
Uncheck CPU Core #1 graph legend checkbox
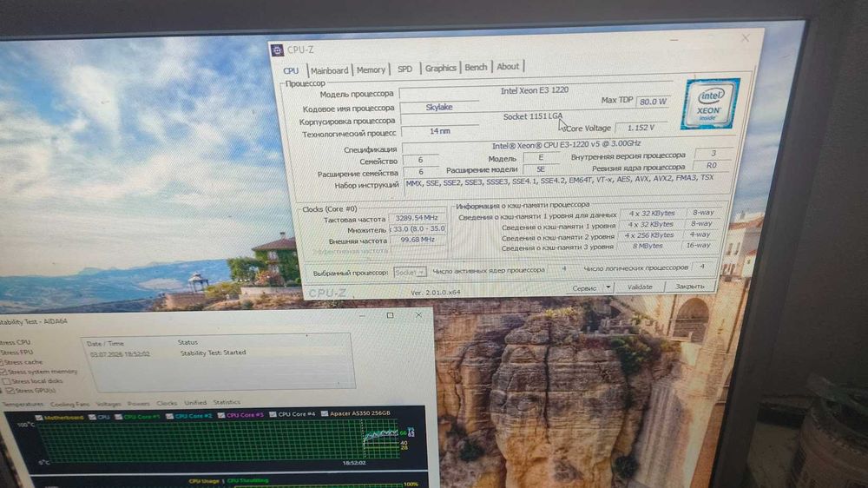118,417
